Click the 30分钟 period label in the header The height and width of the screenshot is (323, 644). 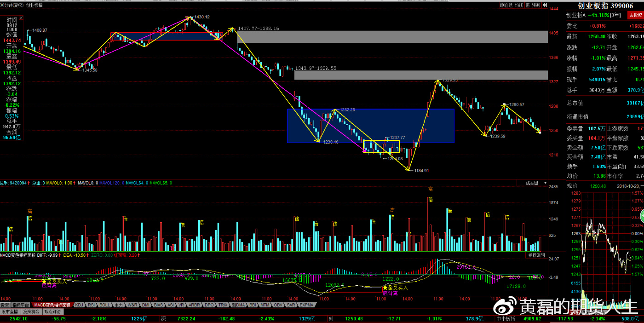pos(6,5)
